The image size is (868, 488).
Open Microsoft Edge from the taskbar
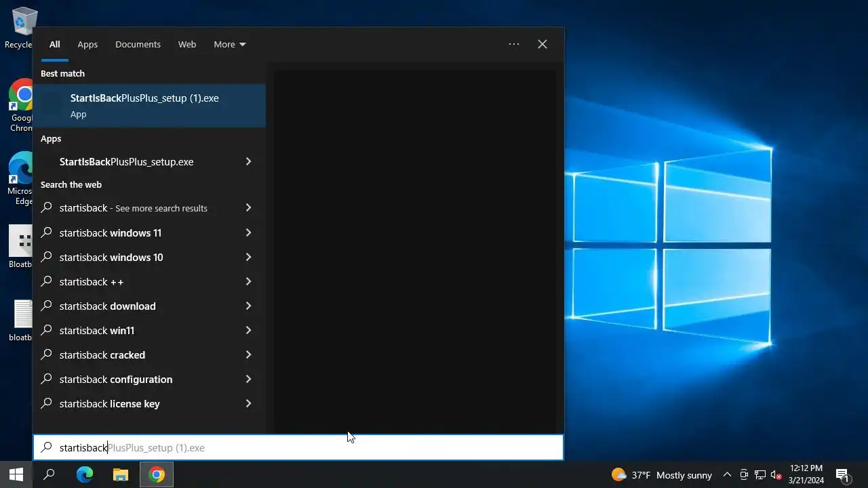pyautogui.click(x=85, y=474)
